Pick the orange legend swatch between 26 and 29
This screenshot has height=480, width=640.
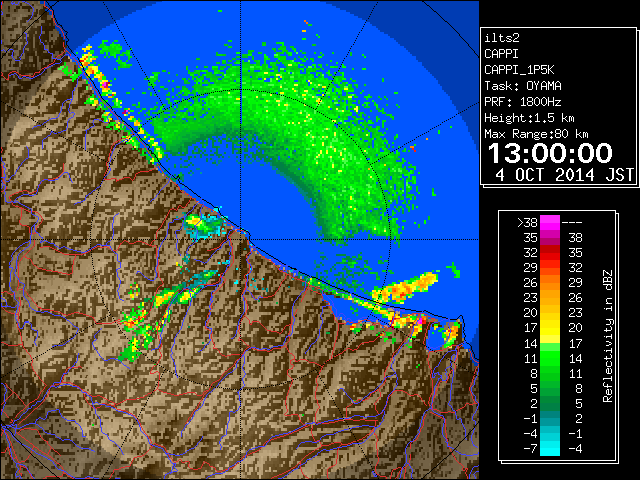point(550,282)
